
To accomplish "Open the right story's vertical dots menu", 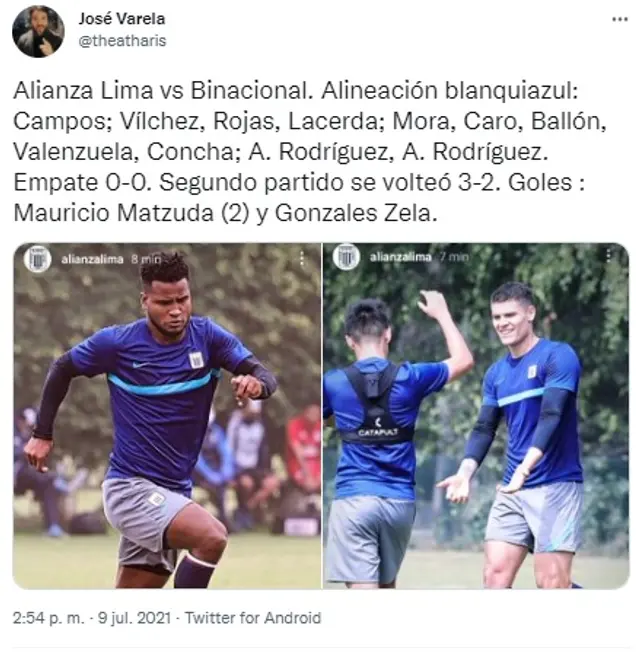I will [x=609, y=254].
